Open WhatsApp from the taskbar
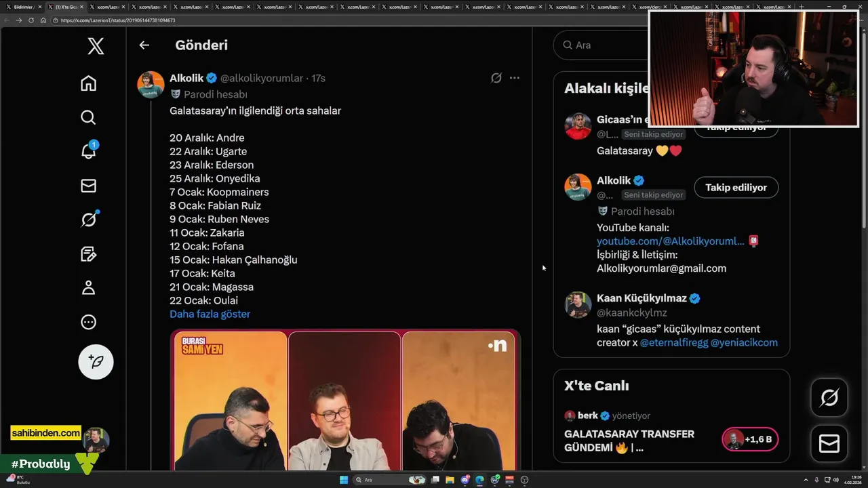868x488 pixels. 495,480
